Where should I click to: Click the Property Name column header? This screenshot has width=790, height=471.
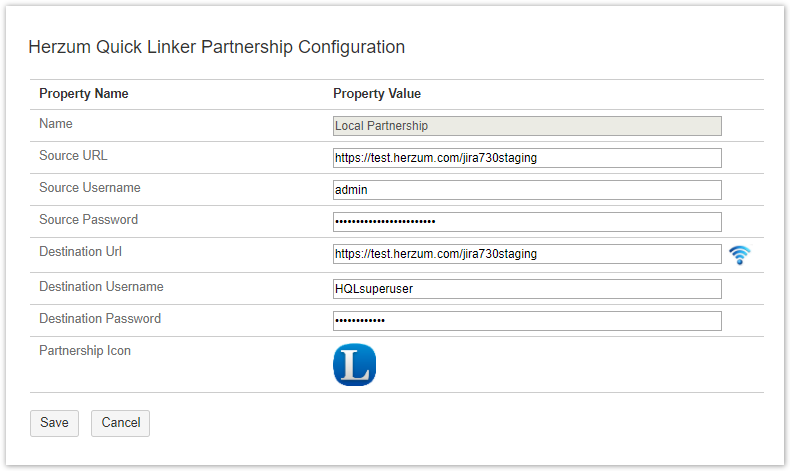click(x=84, y=94)
